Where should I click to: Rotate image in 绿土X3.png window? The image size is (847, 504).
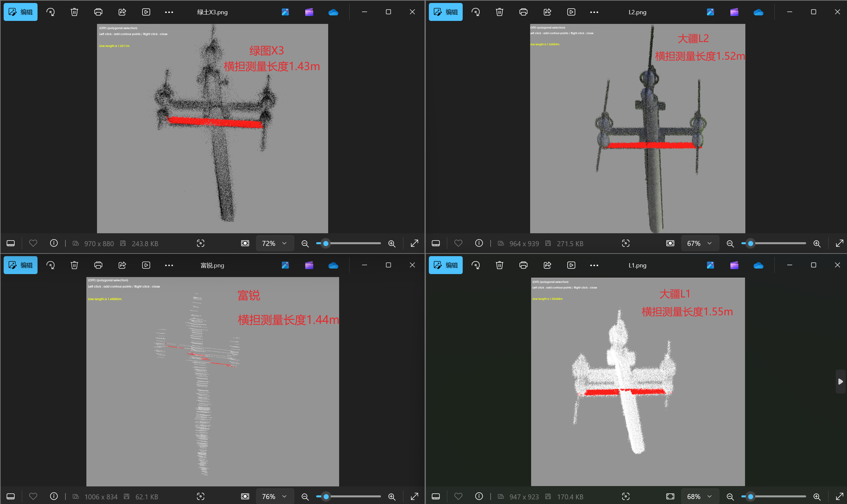tap(50, 12)
